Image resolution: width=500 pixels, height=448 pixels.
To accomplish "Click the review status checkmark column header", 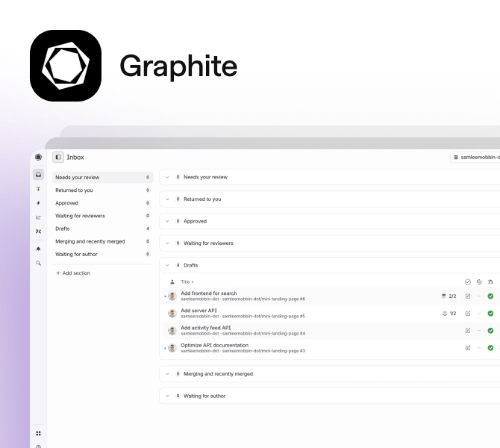I will click(468, 281).
